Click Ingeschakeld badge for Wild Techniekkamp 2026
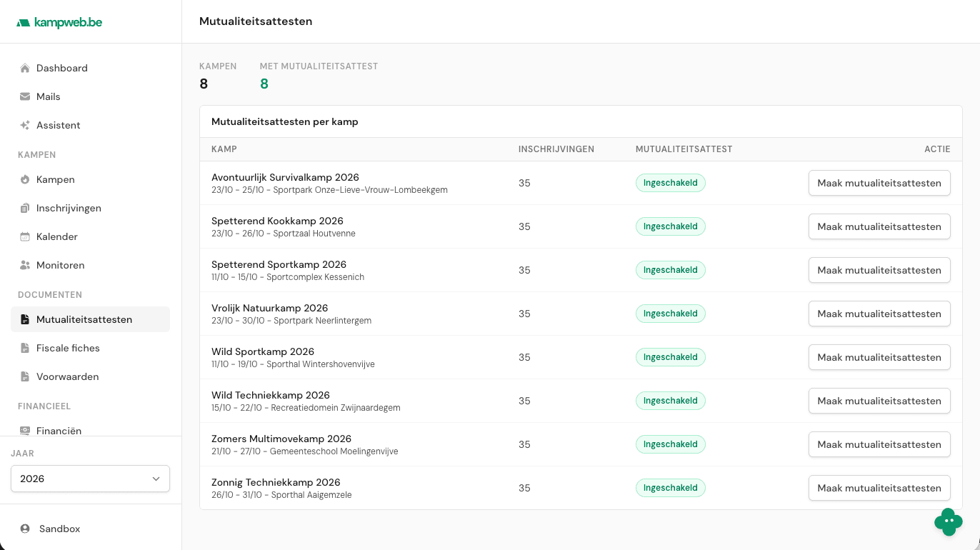Image resolution: width=980 pixels, height=550 pixels. (x=671, y=401)
